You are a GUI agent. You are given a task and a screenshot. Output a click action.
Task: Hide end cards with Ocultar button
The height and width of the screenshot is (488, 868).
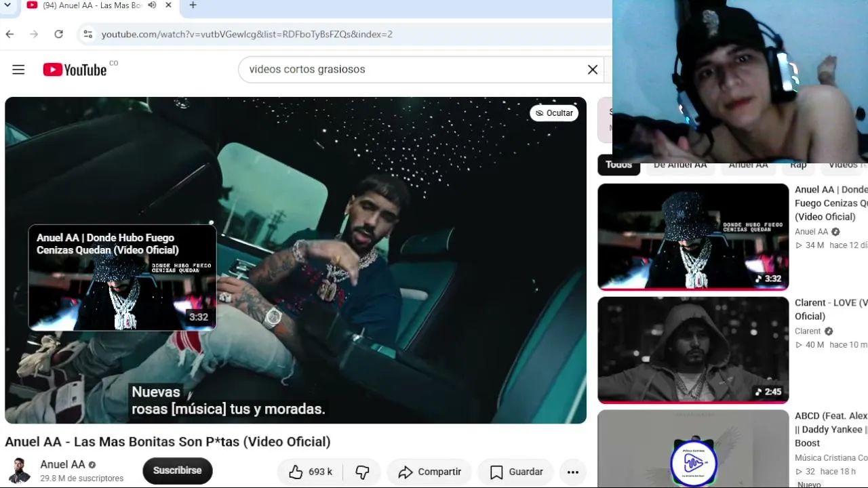pos(554,113)
